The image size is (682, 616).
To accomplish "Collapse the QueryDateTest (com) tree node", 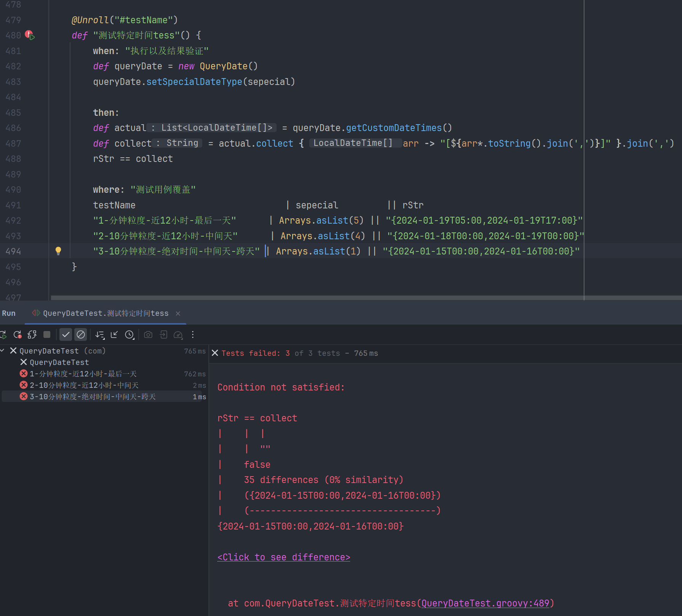I will (x=2, y=350).
